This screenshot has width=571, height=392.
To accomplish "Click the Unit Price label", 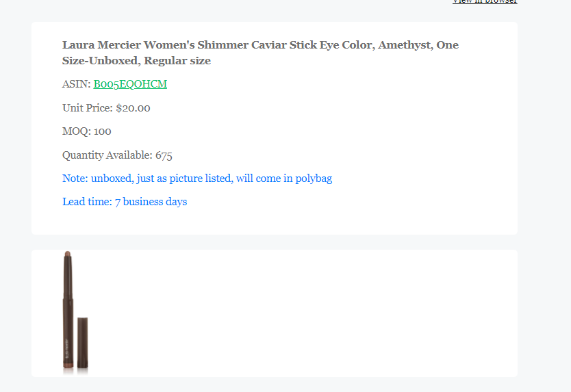I will tap(88, 107).
